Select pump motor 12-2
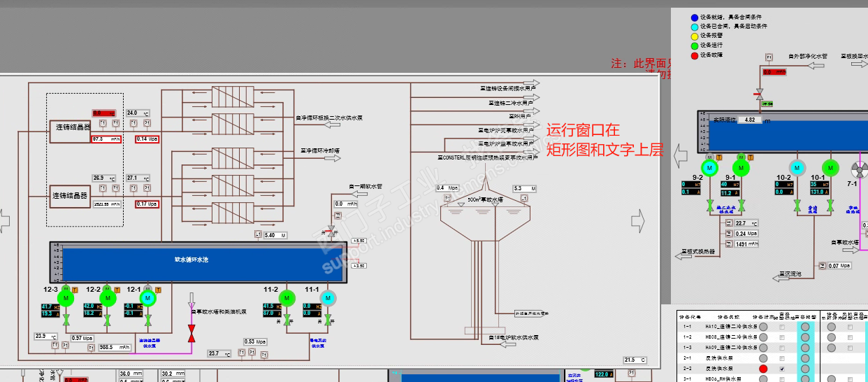Image resolution: width=868 pixels, height=382 pixels. (107, 299)
